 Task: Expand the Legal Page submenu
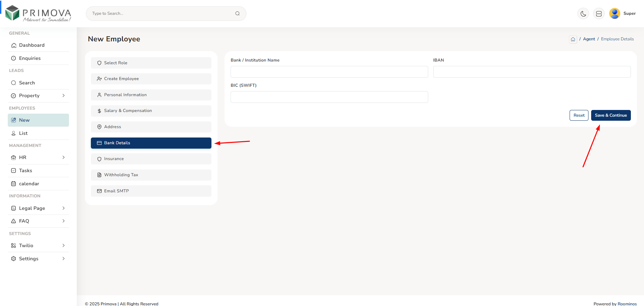tap(63, 208)
